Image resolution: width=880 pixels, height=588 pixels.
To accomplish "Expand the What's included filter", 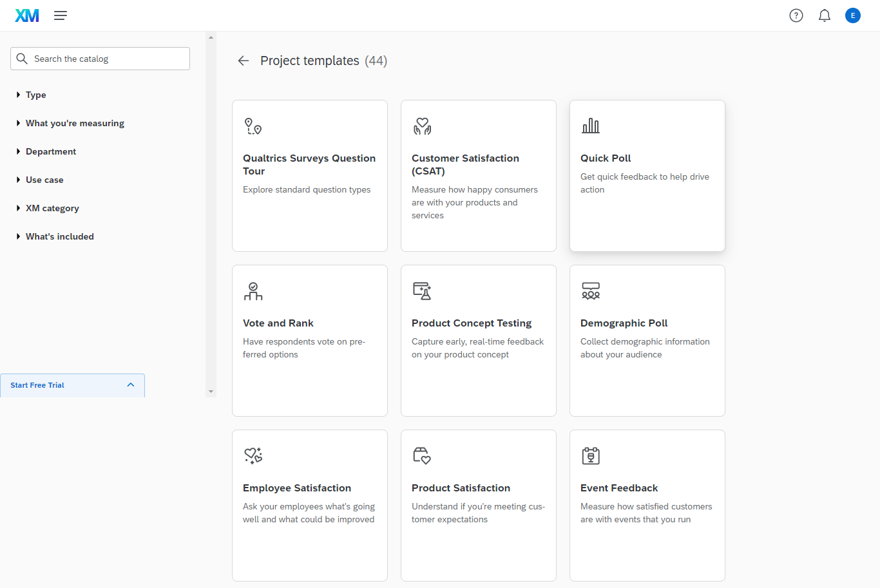I will (60, 236).
